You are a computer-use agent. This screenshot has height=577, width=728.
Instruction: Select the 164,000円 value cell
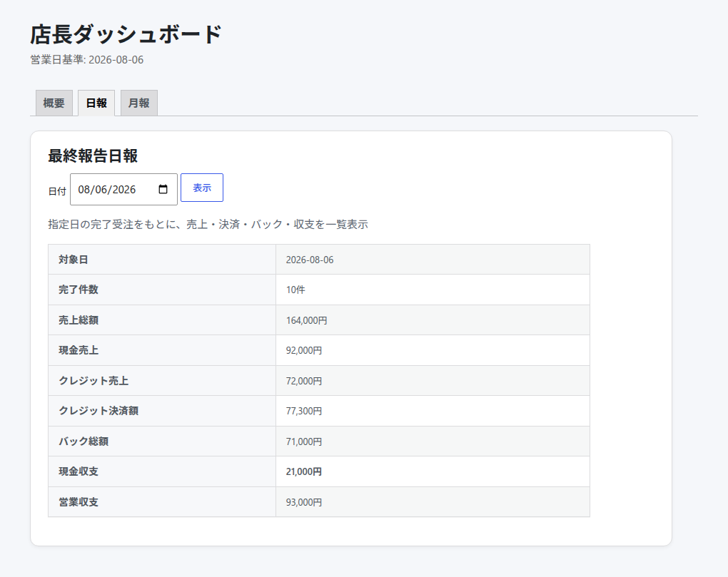pos(433,320)
